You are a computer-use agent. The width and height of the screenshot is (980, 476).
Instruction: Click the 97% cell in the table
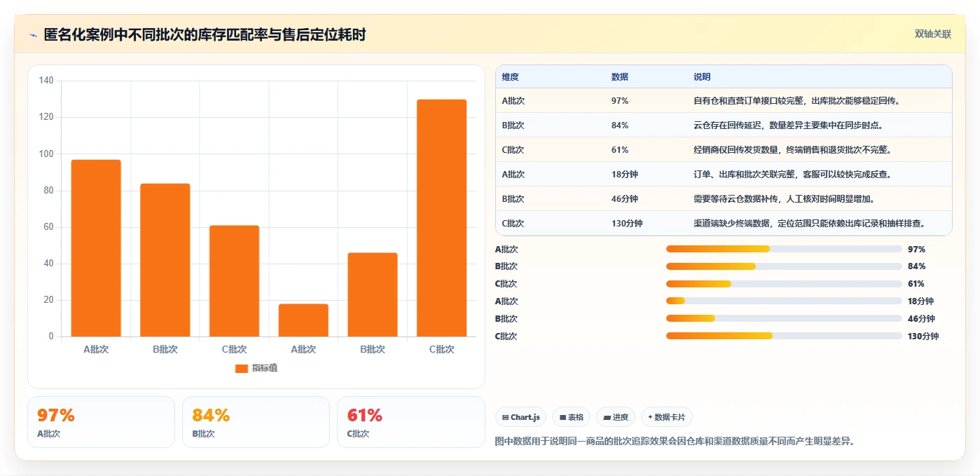(620, 101)
